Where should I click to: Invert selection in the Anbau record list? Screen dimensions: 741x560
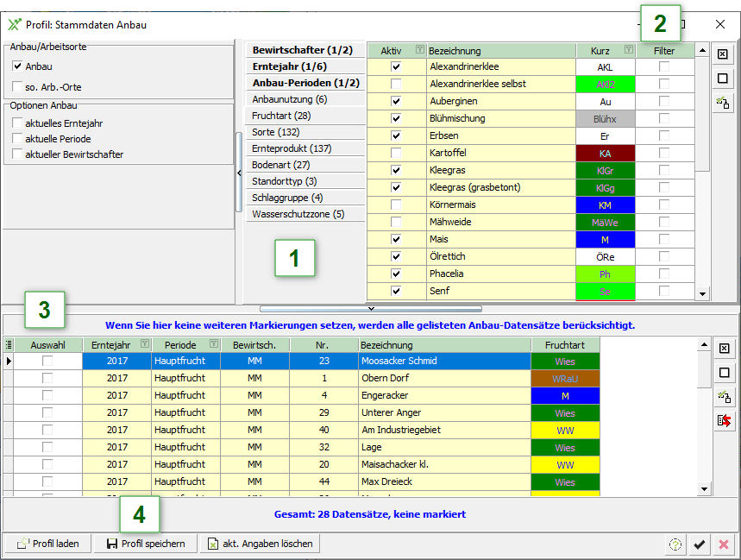[x=725, y=394]
